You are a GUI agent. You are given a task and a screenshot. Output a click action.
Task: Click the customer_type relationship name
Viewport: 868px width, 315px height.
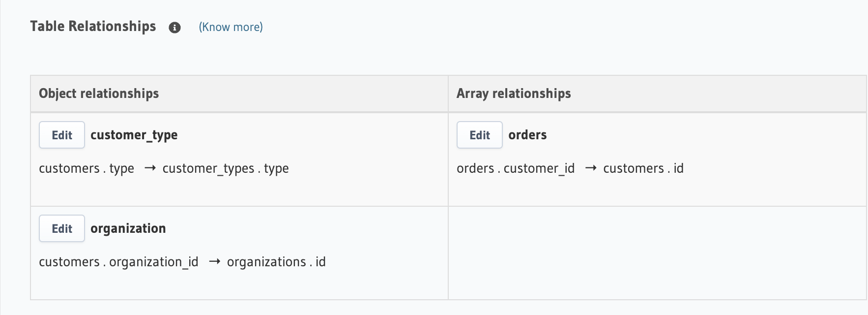(x=134, y=135)
